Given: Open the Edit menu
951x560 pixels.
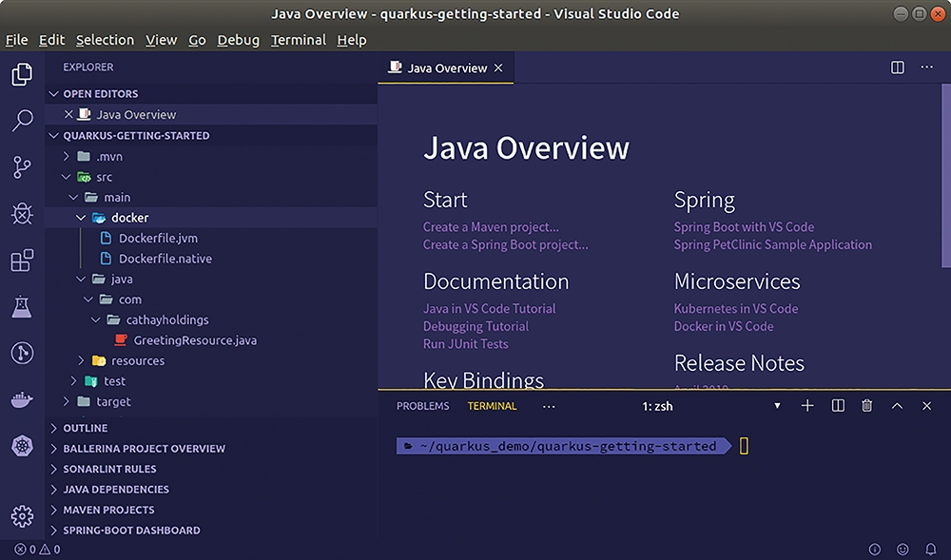Looking at the screenshot, I should (51, 40).
